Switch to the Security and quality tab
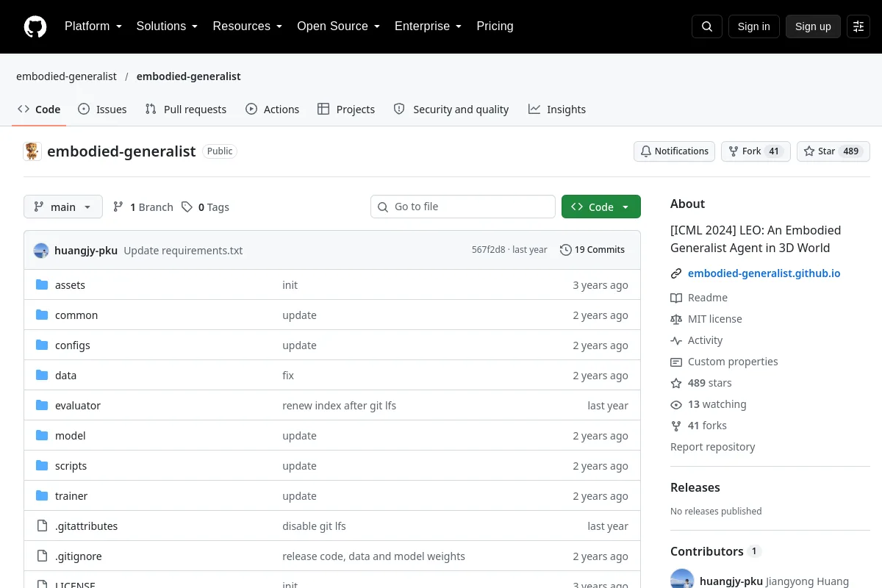This screenshot has height=588, width=882. pos(451,110)
